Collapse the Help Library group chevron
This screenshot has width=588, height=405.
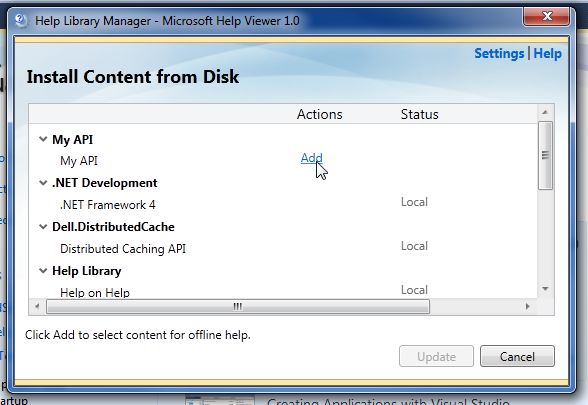tap(43, 271)
